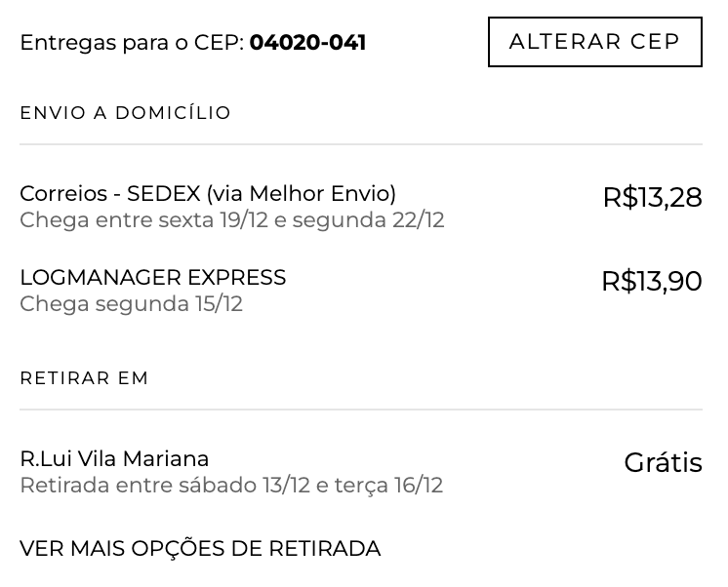This screenshot has width=728, height=587.
Task: Click the divider below RETIRAR EM
Action: [361, 410]
